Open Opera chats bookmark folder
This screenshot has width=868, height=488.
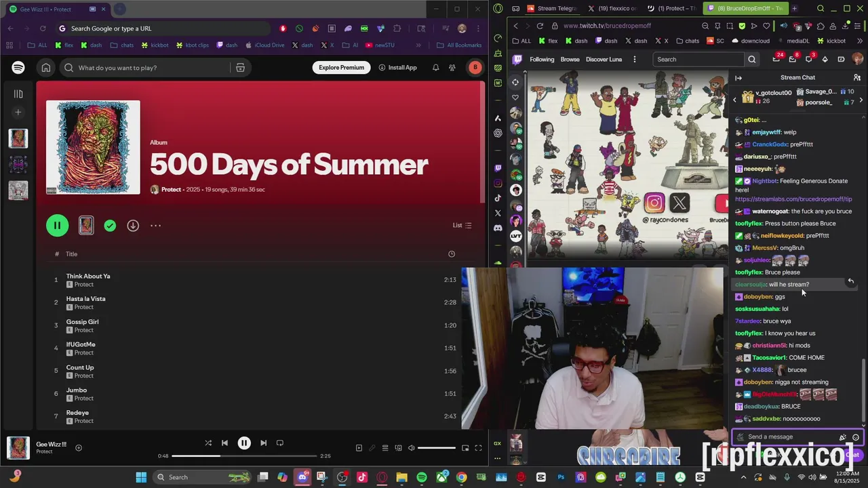click(687, 41)
